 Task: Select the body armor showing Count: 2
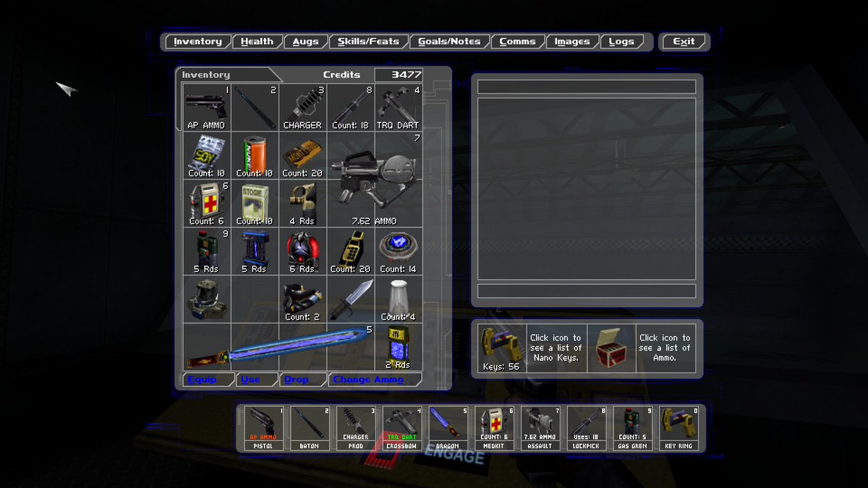point(302,298)
